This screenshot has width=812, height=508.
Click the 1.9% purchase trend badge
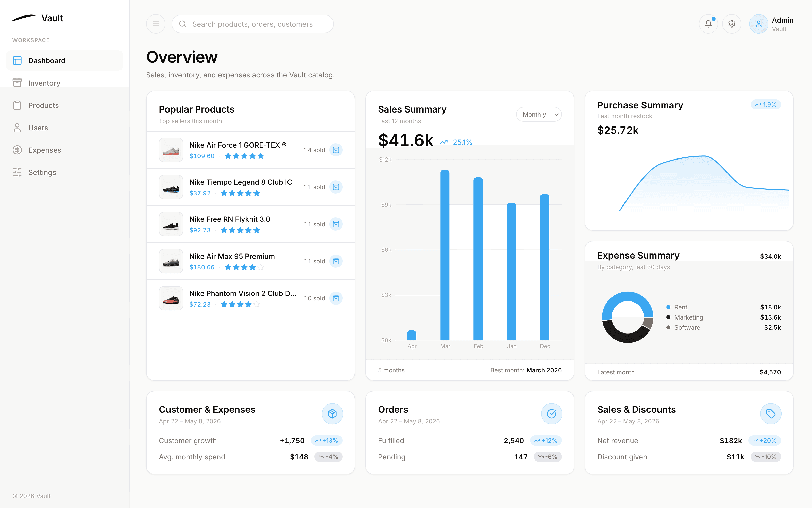(766, 104)
